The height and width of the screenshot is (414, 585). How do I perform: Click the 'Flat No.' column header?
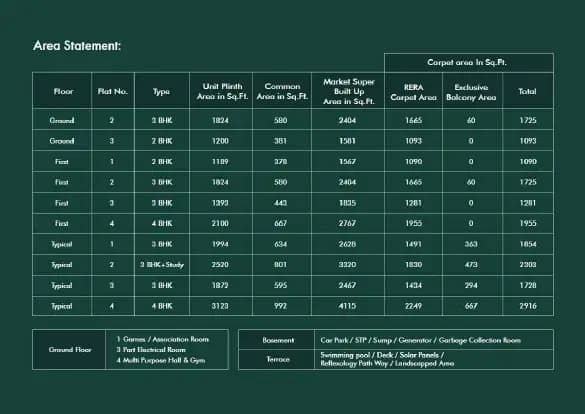(113, 91)
